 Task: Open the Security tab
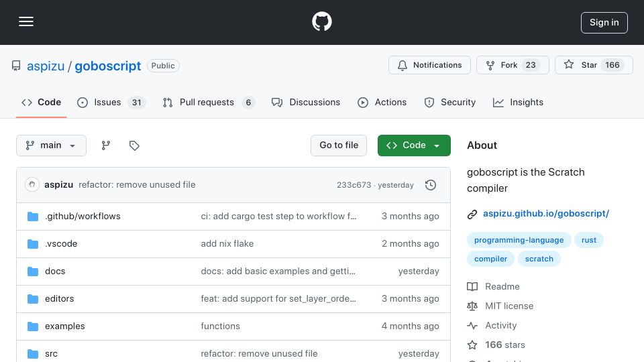[x=449, y=102]
